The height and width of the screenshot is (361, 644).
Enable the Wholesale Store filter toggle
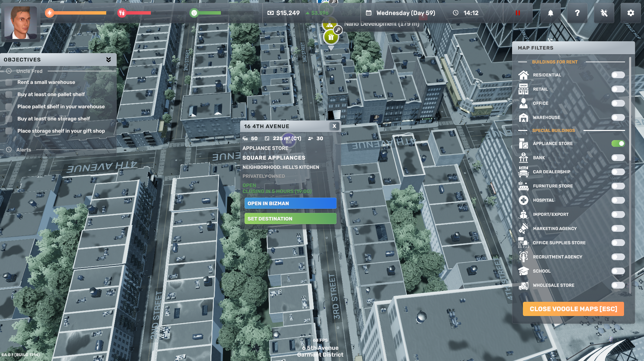tap(618, 285)
